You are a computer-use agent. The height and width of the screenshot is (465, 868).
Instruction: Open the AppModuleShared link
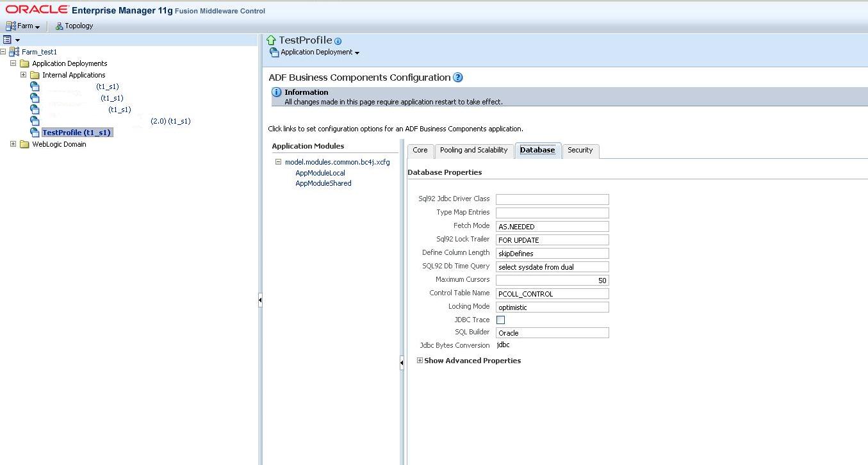pyautogui.click(x=323, y=183)
